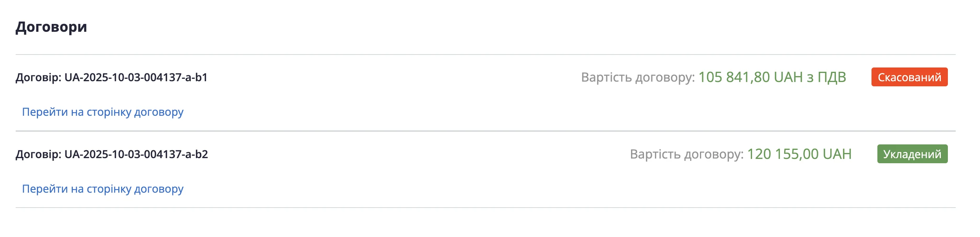Click the Договори section heading
This screenshot has height=237, width=980.
click(51, 27)
